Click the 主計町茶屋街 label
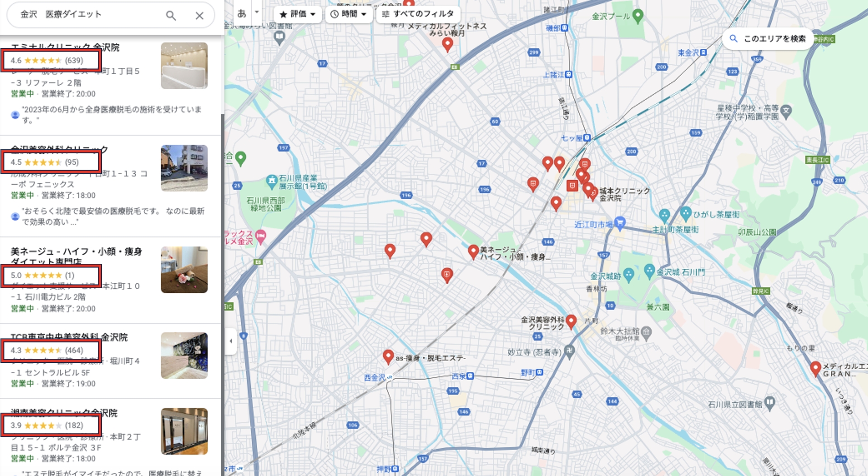 675,230
